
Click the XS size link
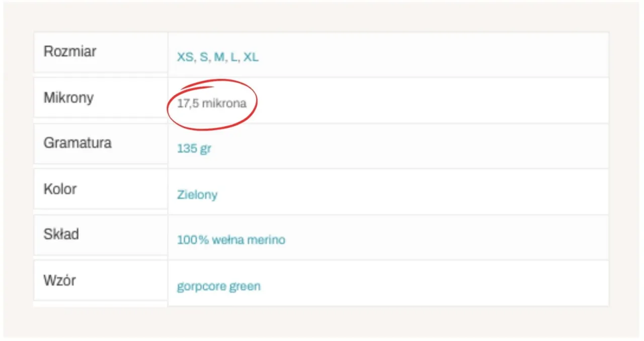pos(185,57)
